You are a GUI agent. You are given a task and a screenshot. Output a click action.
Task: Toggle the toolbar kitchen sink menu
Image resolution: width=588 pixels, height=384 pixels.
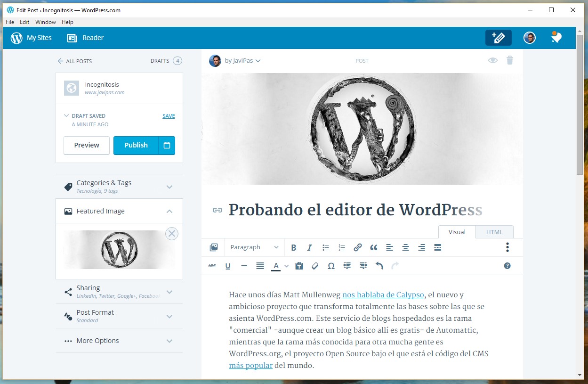507,247
